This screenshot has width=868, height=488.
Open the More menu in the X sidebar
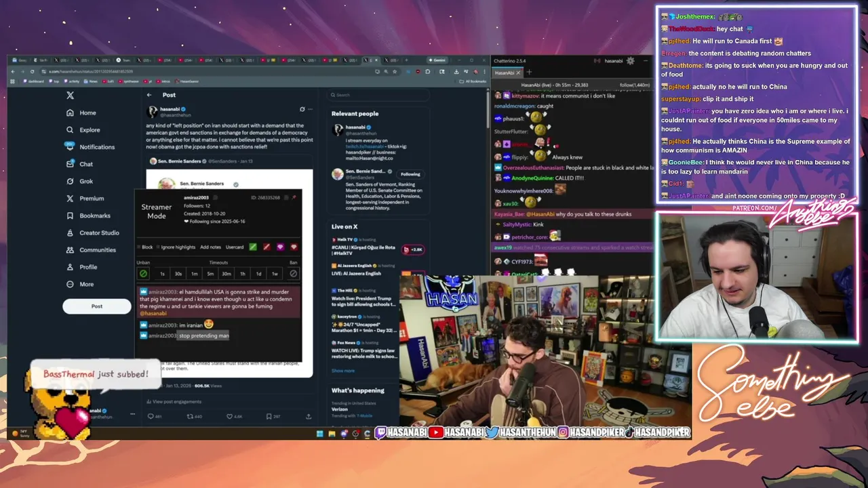click(80, 284)
